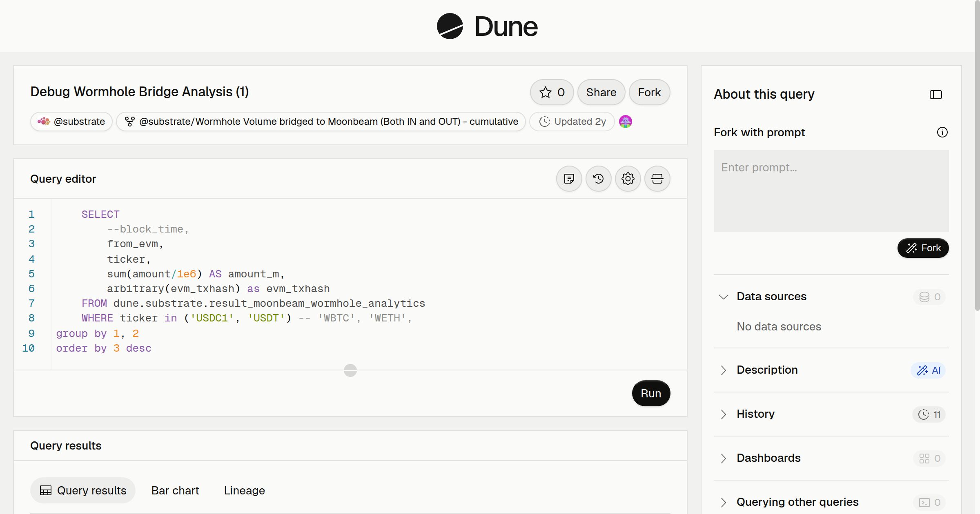Click the Dashboards count badge

[929, 458]
